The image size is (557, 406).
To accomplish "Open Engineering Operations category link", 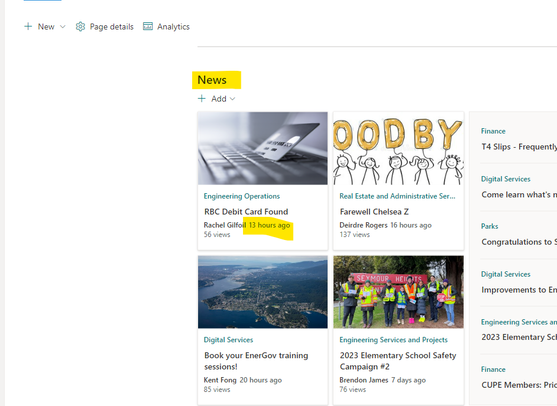I will pyautogui.click(x=242, y=196).
